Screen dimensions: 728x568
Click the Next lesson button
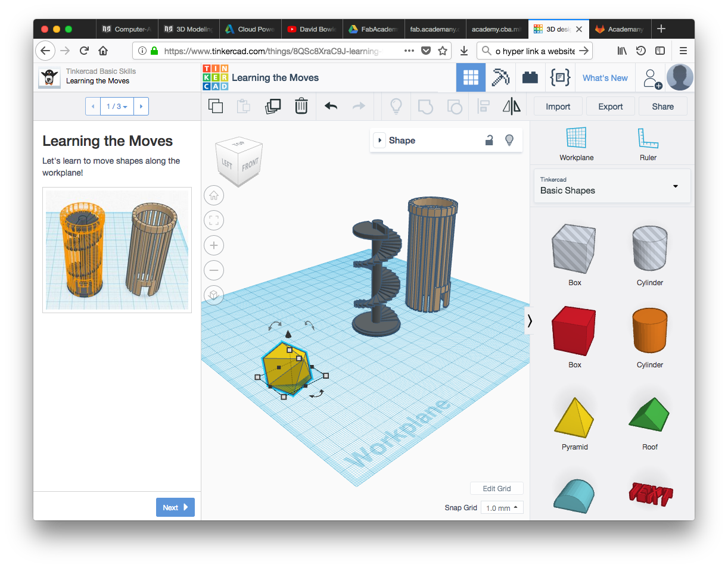pyautogui.click(x=175, y=507)
